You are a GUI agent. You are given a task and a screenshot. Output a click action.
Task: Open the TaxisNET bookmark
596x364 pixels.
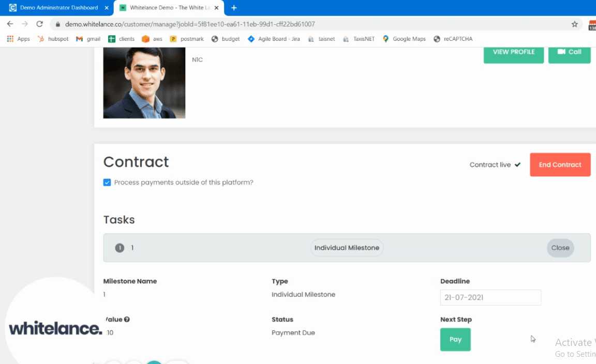tap(359, 39)
